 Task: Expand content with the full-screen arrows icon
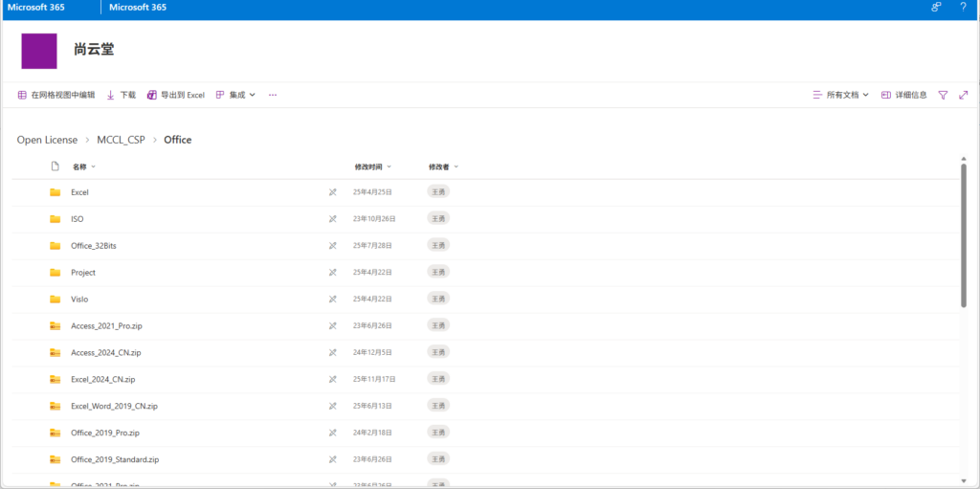click(963, 96)
